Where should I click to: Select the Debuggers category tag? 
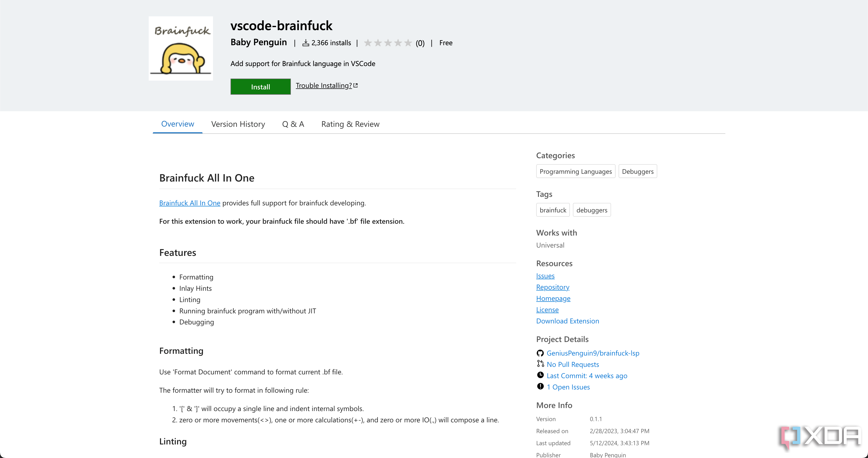click(x=636, y=171)
